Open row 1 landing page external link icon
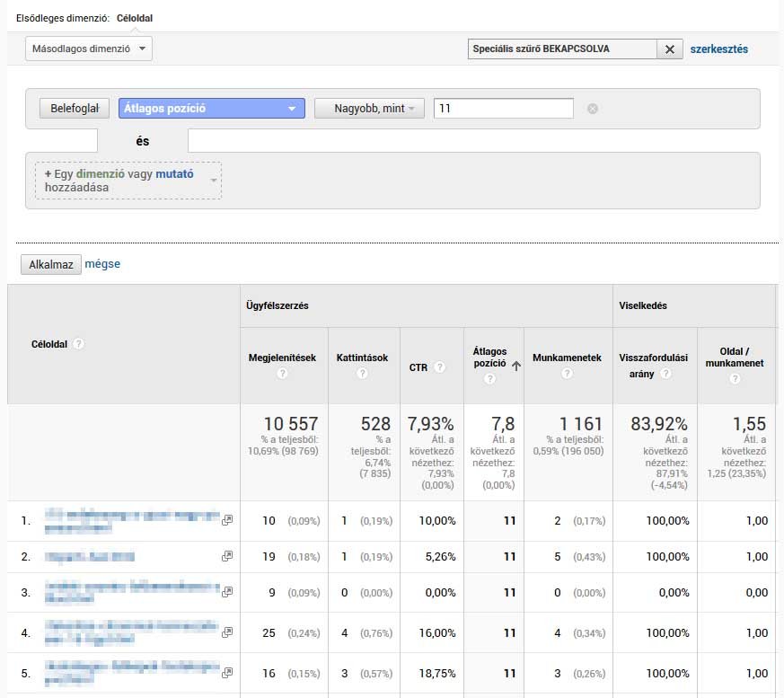784x698 pixels. 227,519
